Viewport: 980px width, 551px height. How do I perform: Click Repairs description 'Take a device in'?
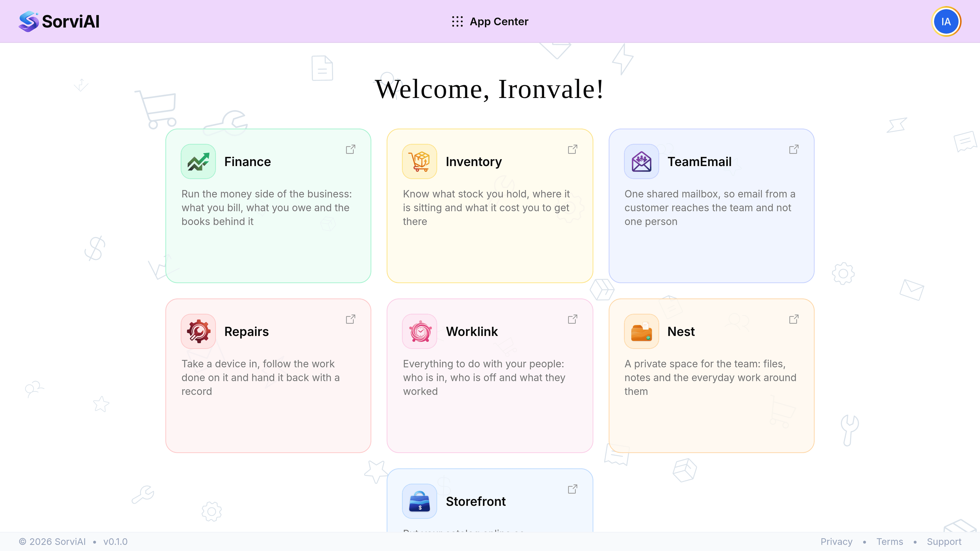coord(261,377)
